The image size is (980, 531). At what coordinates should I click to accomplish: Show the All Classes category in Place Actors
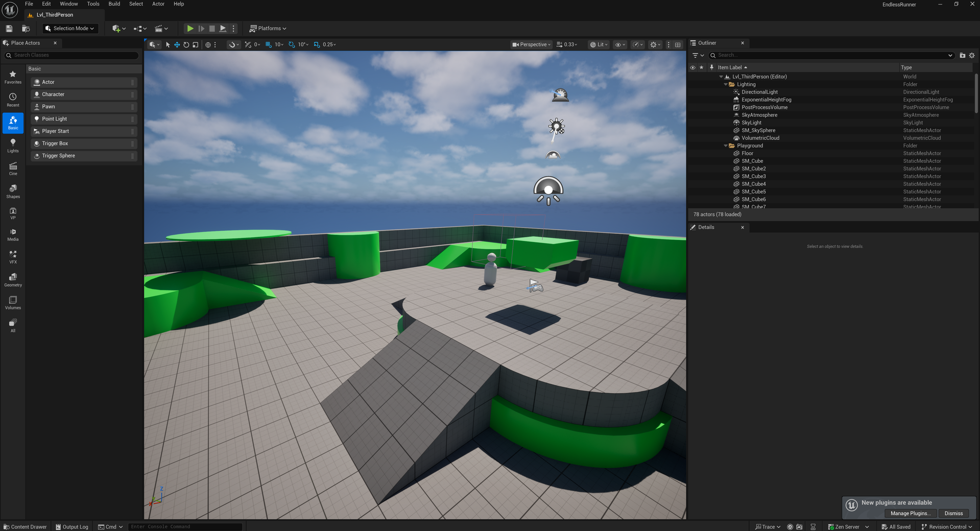pyautogui.click(x=13, y=326)
